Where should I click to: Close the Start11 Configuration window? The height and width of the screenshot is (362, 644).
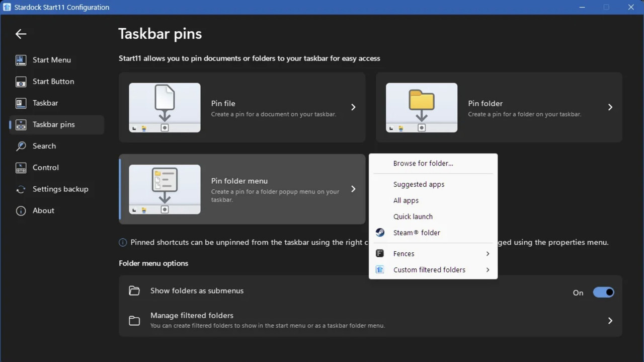[x=631, y=7]
